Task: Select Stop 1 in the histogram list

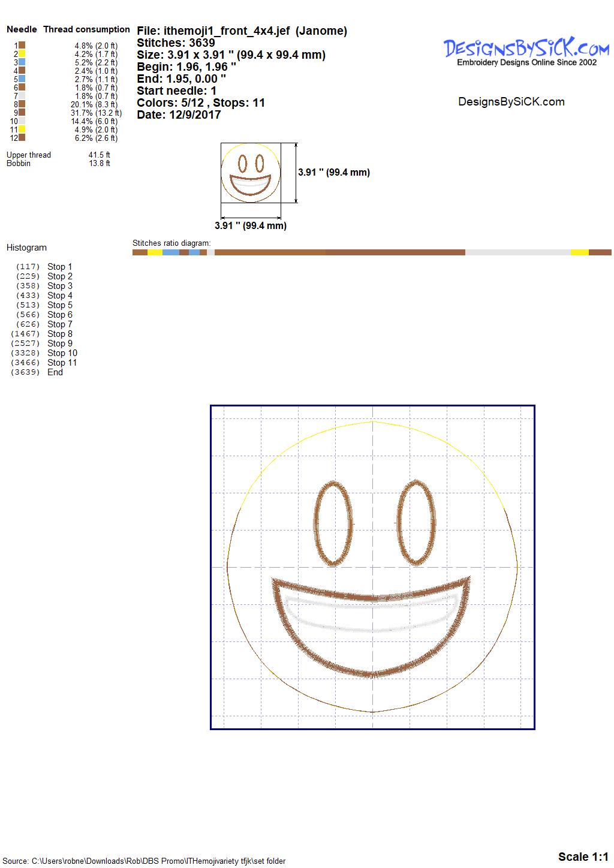Action: [x=59, y=267]
